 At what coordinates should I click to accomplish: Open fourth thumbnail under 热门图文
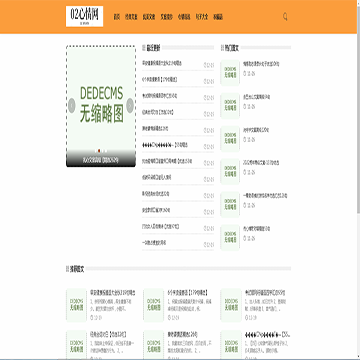click(x=230, y=171)
